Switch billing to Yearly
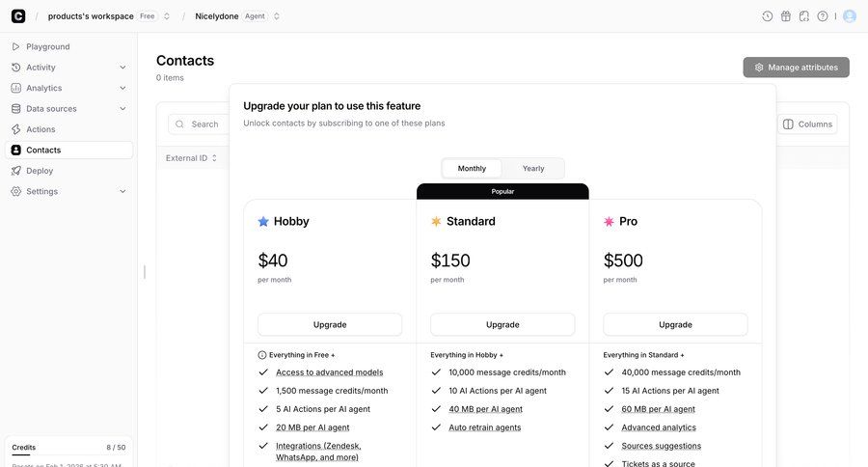 click(x=533, y=169)
